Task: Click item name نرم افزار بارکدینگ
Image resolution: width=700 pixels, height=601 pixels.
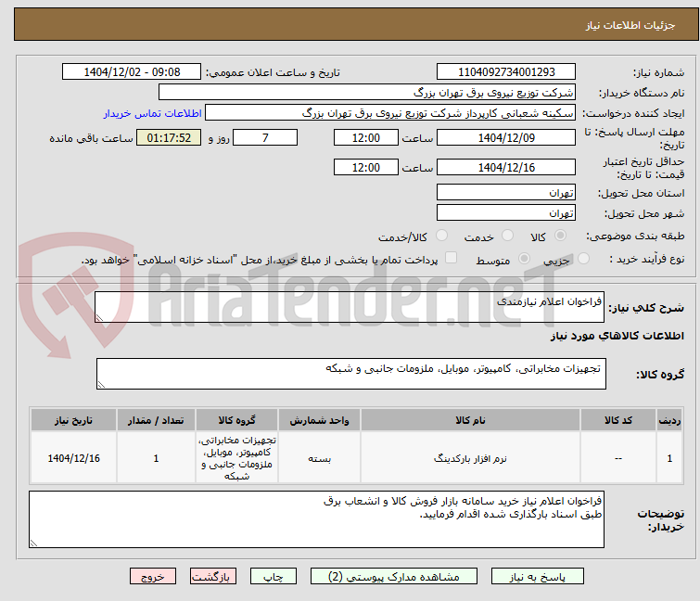Action: [x=470, y=458]
